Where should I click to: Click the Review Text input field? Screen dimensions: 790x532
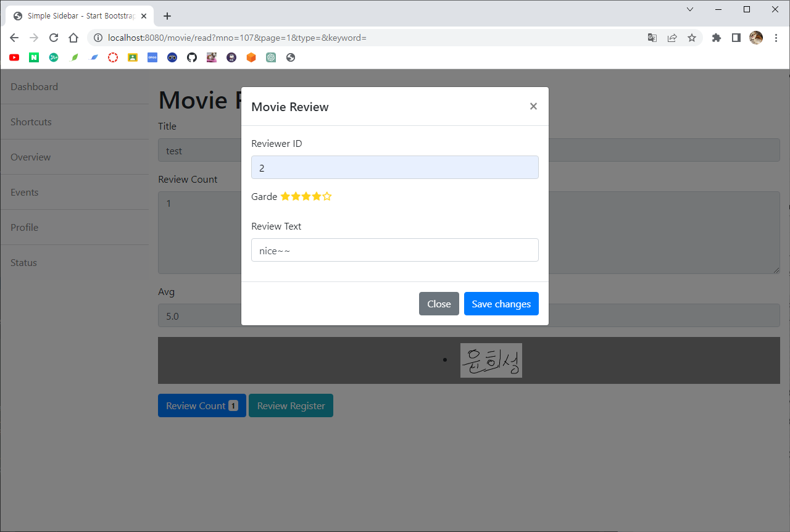(x=395, y=250)
